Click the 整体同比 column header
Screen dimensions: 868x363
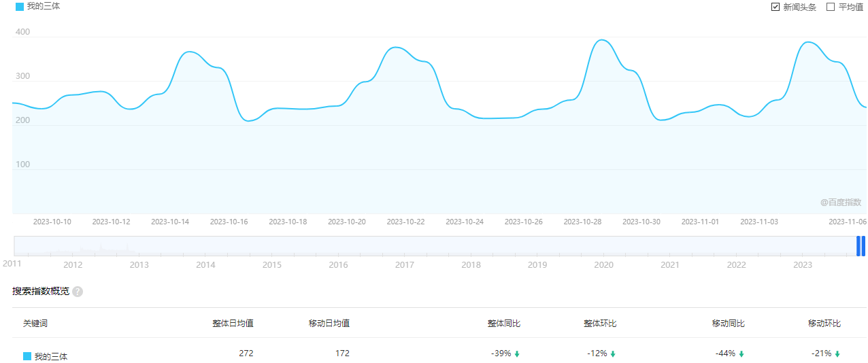coord(504,324)
